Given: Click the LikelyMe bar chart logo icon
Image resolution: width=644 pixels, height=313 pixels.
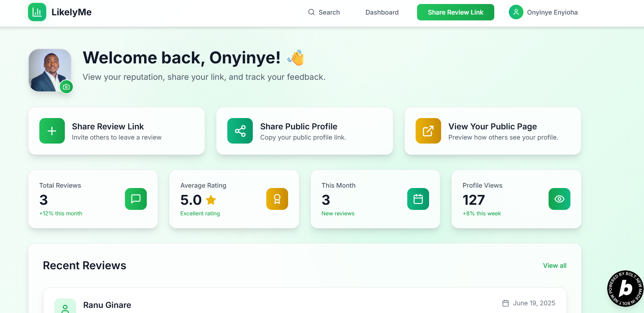Looking at the screenshot, I should 37,12.
